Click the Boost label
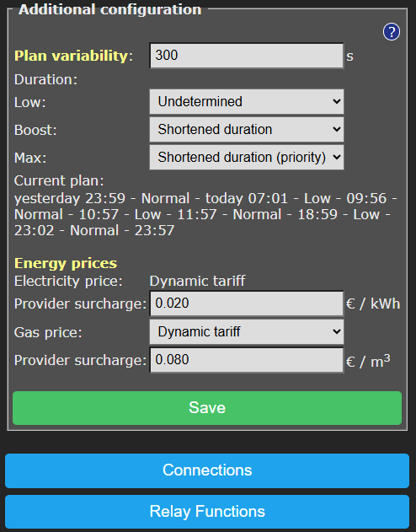The height and width of the screenshot is (532, 416). point(35,131)
